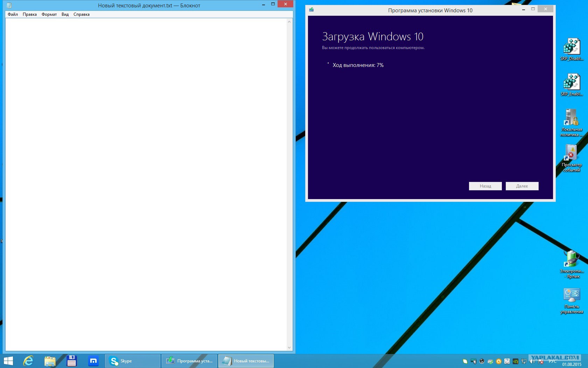Open the NVIDIA tray icon
The image size is (588, 368).
[x=516, y=361]
